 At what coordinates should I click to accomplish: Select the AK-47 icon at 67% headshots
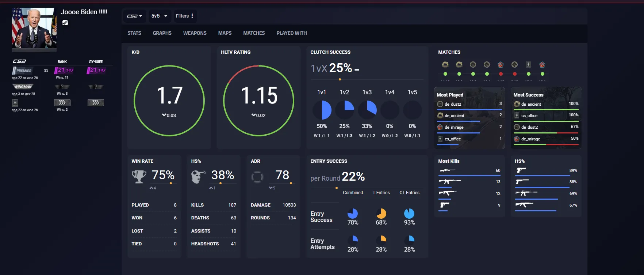[x=524, y=205]
